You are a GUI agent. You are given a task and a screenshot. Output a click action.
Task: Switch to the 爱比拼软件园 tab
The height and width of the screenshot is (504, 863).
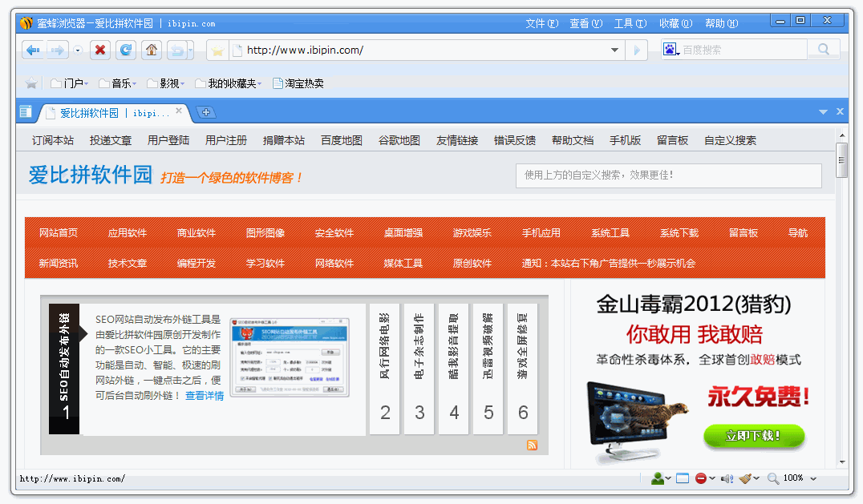point(115,113)
